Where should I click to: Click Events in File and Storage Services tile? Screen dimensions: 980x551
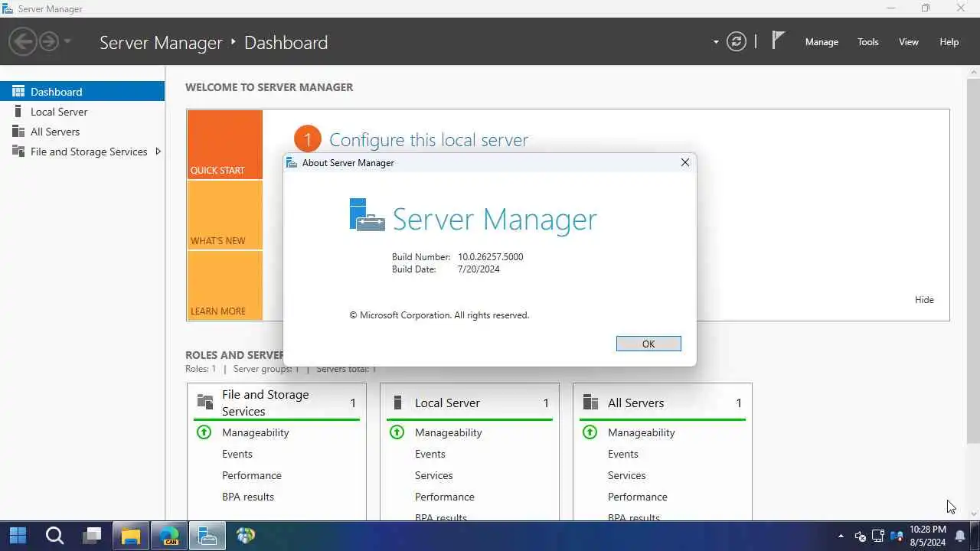point(237,454)
